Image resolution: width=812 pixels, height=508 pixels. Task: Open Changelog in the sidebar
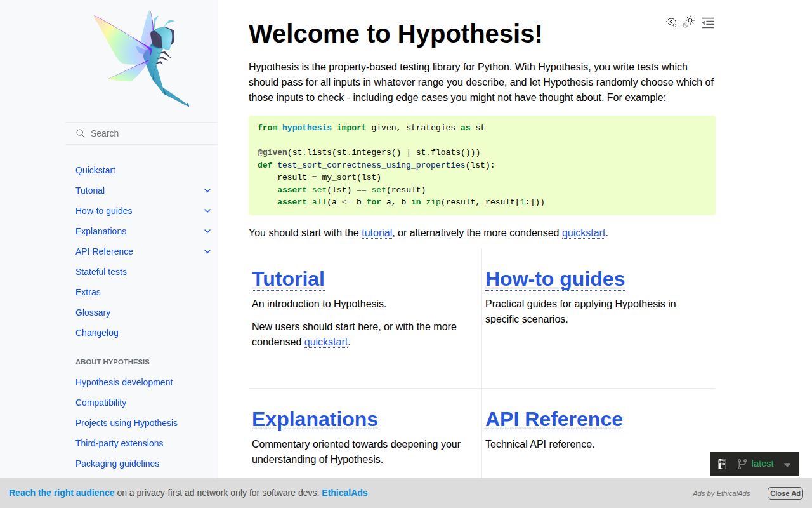click(97, 333)
